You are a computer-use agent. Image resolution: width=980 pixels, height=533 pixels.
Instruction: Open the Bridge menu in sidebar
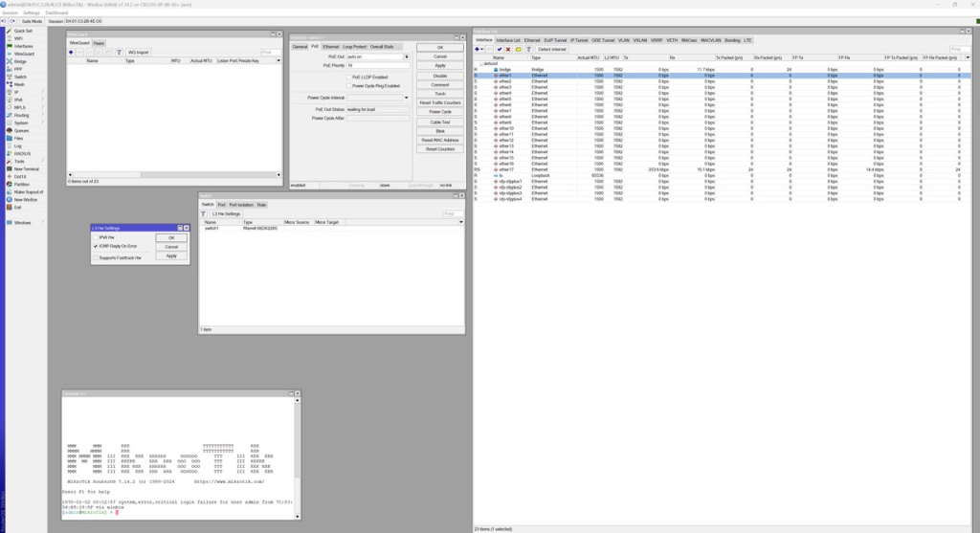point(20,61)
